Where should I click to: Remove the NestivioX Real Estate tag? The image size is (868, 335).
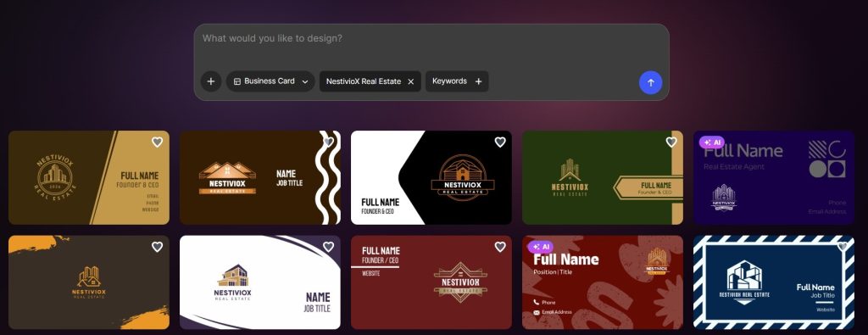411,81
